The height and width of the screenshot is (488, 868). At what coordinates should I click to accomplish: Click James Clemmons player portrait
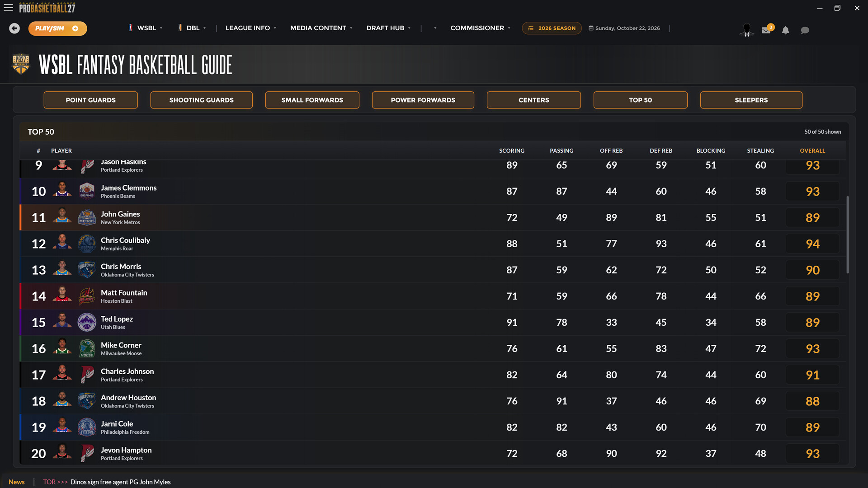coord(62,189)
